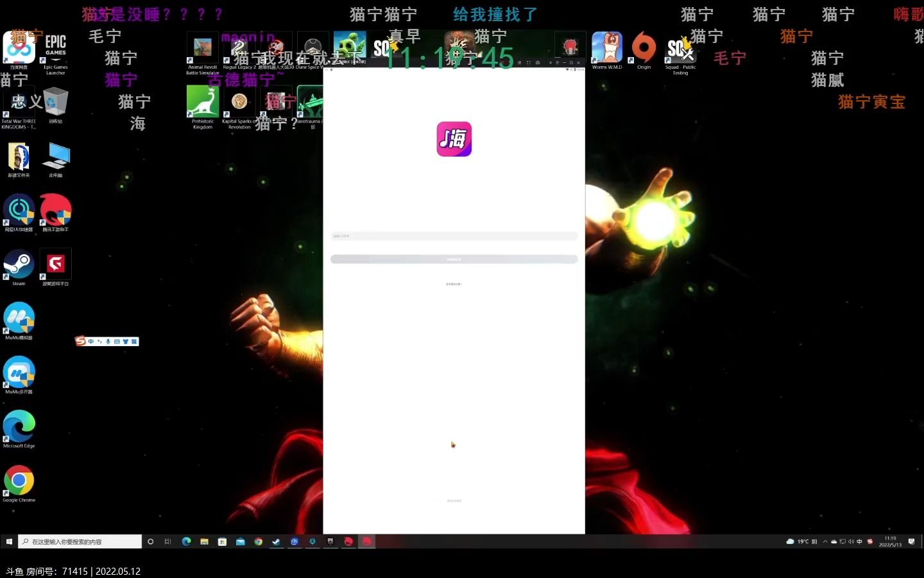Launch Kapital Sparks of Revolution shortcut

239,107
